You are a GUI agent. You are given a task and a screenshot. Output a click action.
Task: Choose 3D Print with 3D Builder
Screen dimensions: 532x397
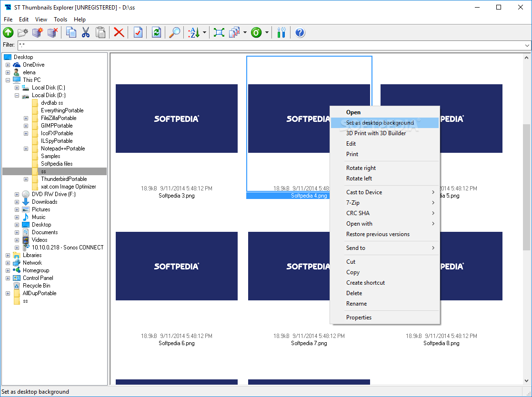click(x=385, y=133)
